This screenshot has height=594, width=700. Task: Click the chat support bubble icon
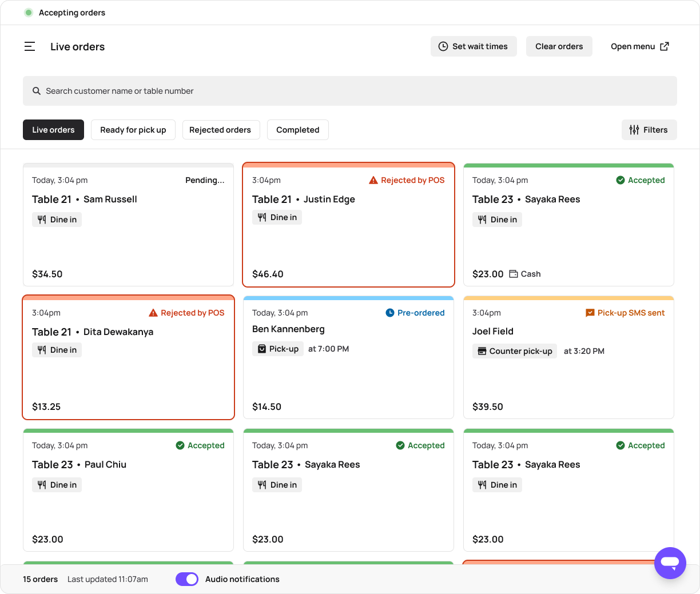(x=670, y=563)
